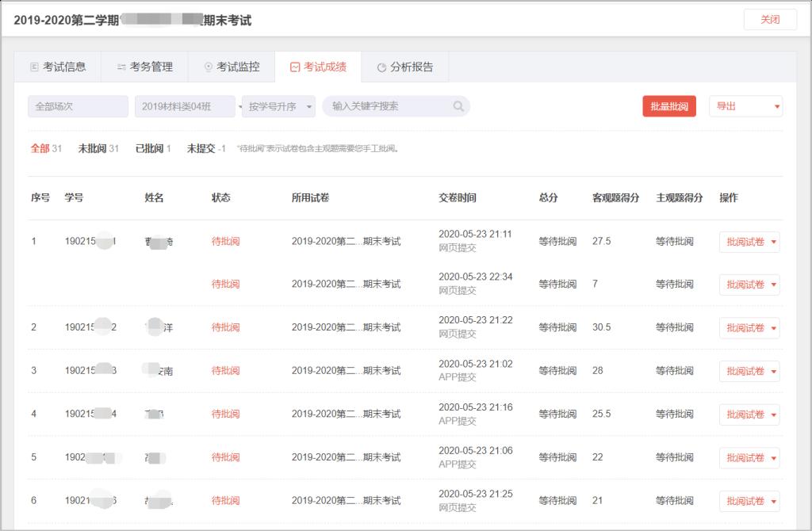Viewport: 812px width, 531px height.
Task: Click 批阅试卷 for row 6
Action: tap(745, 501)
